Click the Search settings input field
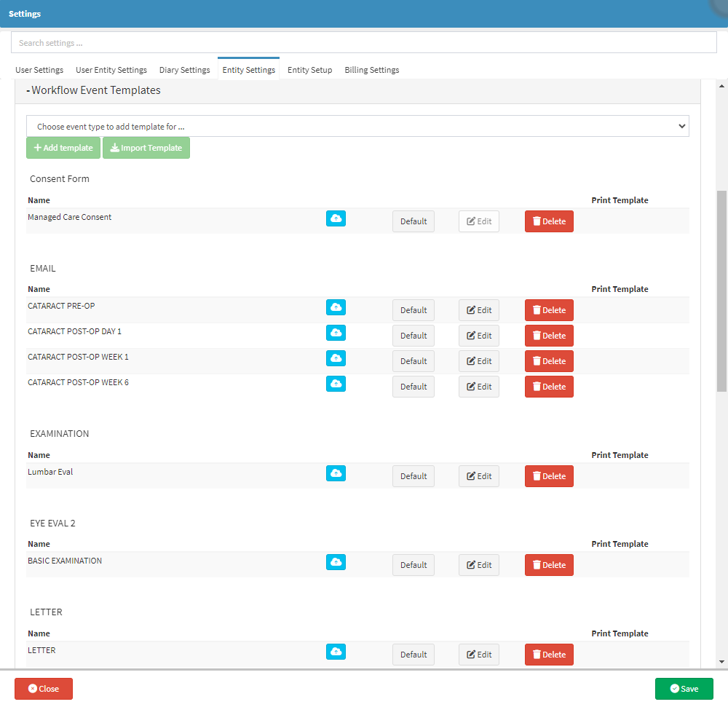 (364, 43)
